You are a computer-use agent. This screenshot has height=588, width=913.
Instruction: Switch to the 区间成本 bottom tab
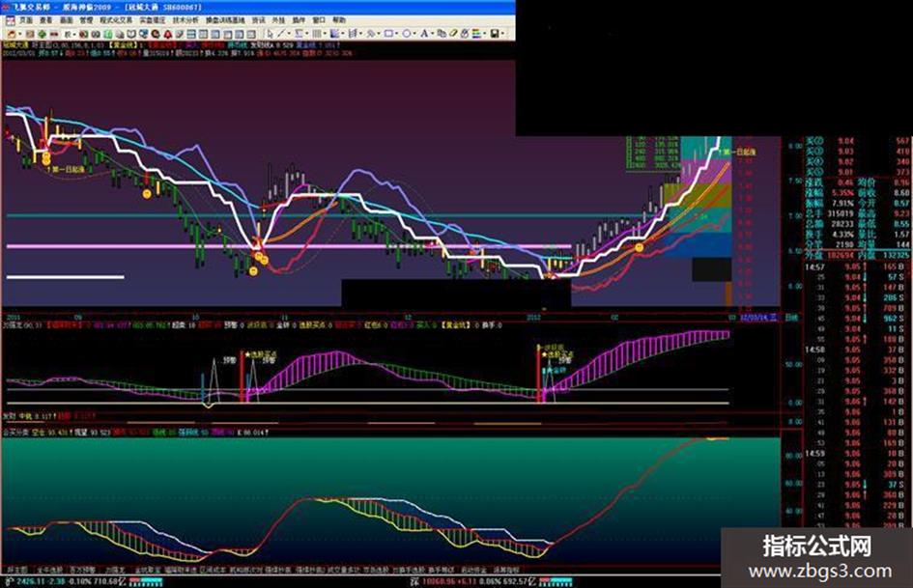213,570
